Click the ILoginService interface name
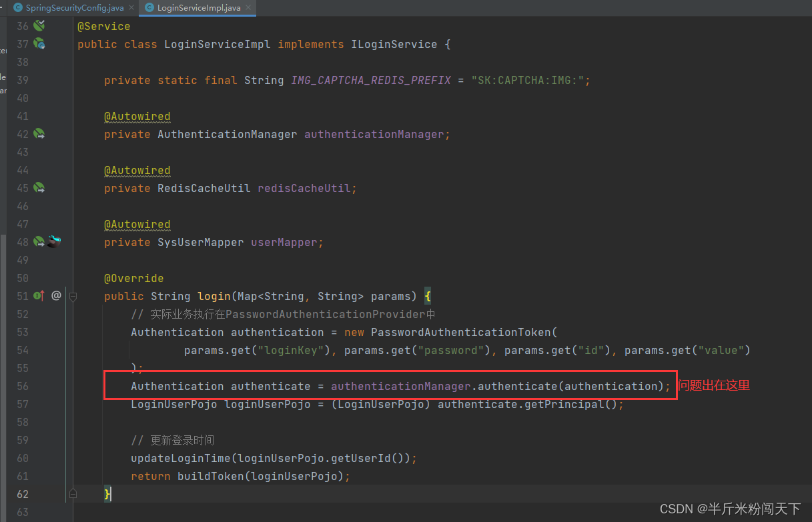812x522 pixels. click(x=394, y=44)
